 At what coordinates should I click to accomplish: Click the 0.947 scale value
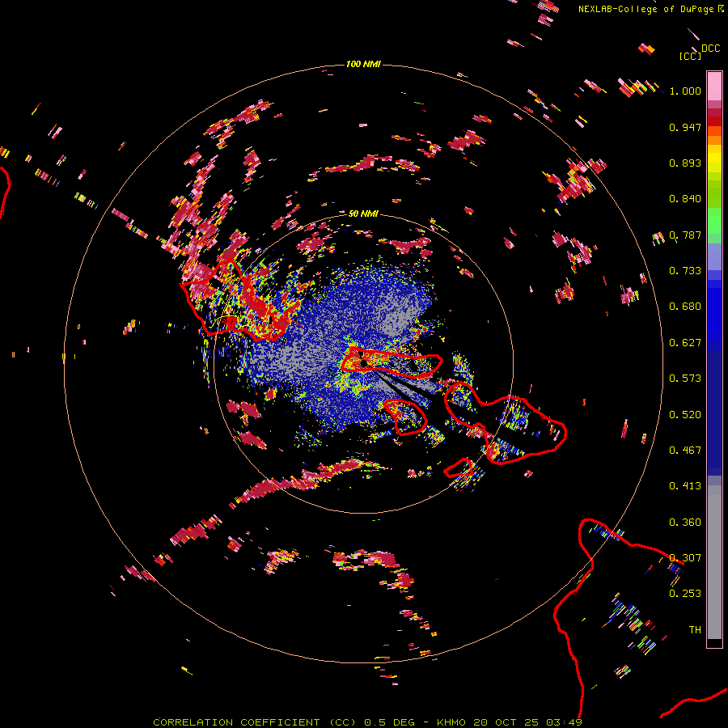click(685, 127)
